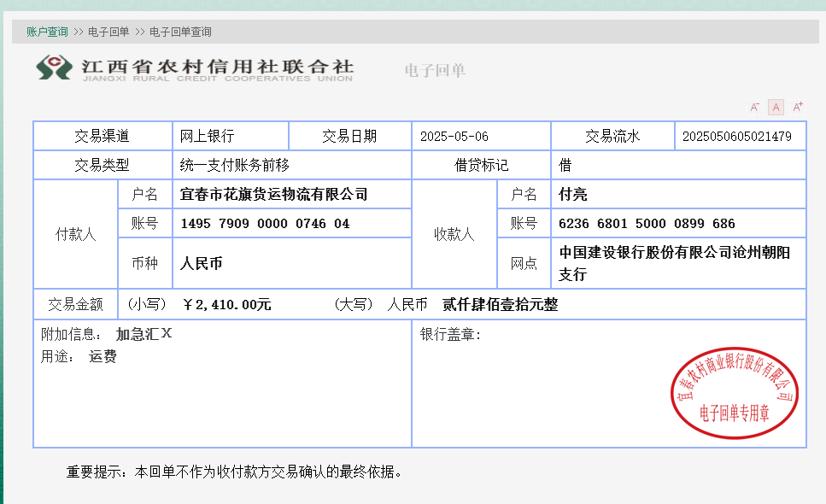Click the 交易金额 label cell
Viewport: 826px width, 504px height.
[x=75, y=304]
